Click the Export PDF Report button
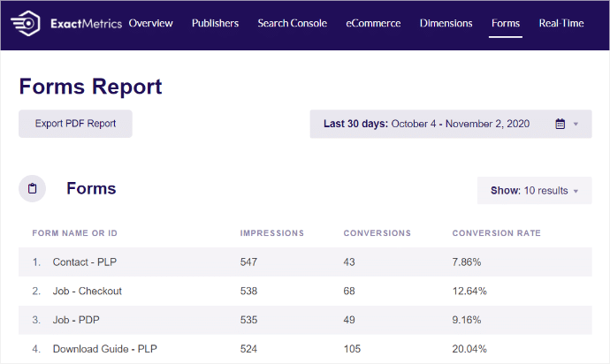This screenshot has height=364, width=610. [x=75, y=124]
